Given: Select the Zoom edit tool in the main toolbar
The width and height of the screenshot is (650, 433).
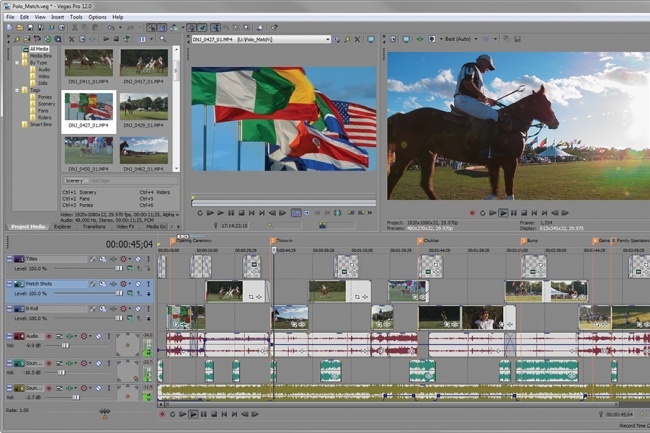Looking at the screenshot, I should [247, 28].
